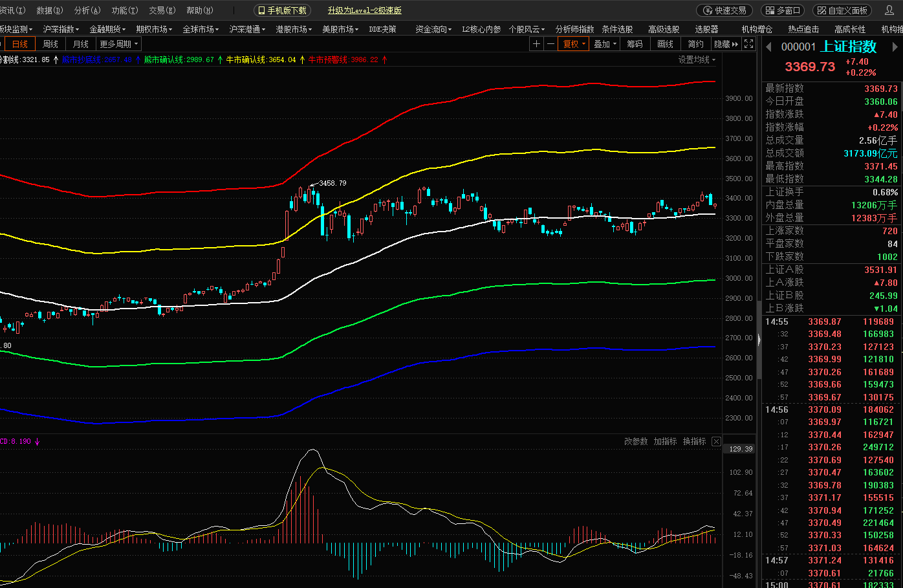This screenshot has height=588, width=903.
Task: Switch to 月线 monthly chart
Action: (x=81, y=44)
